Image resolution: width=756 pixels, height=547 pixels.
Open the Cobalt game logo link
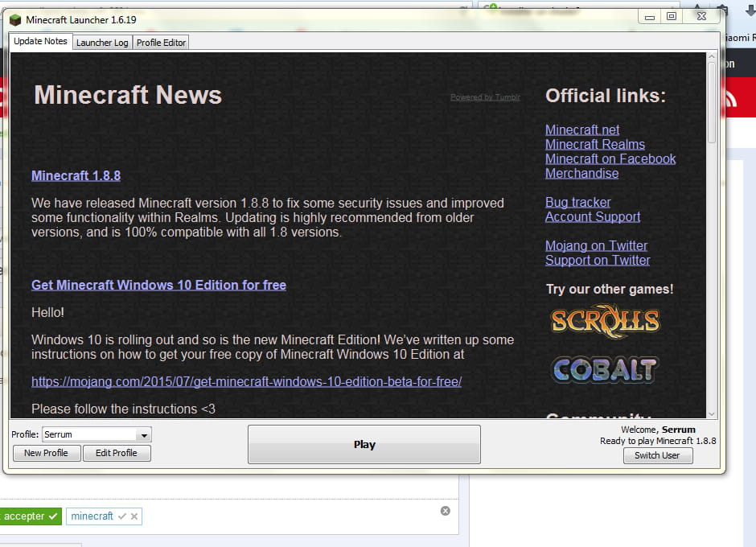pos(605,370)
